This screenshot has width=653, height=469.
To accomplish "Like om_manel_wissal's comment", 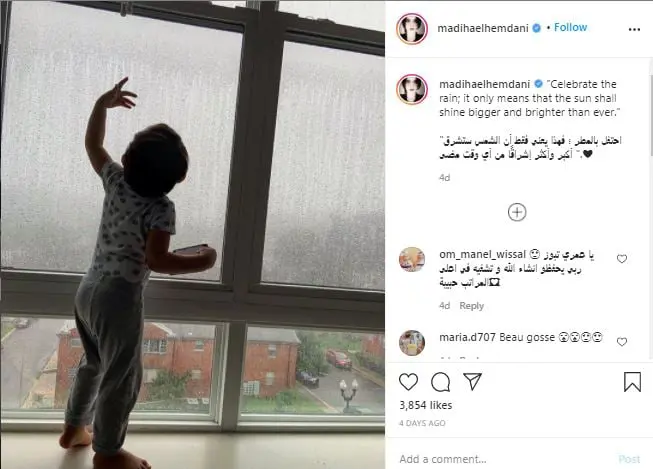I will [x=622, y=259].
